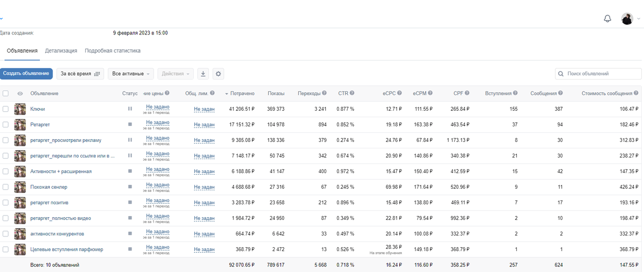Click pause status of ретаргет_перешли по ссылке
Image resolution: width=644 pixels, height=272 pixels.
click(x=130, y=156)
